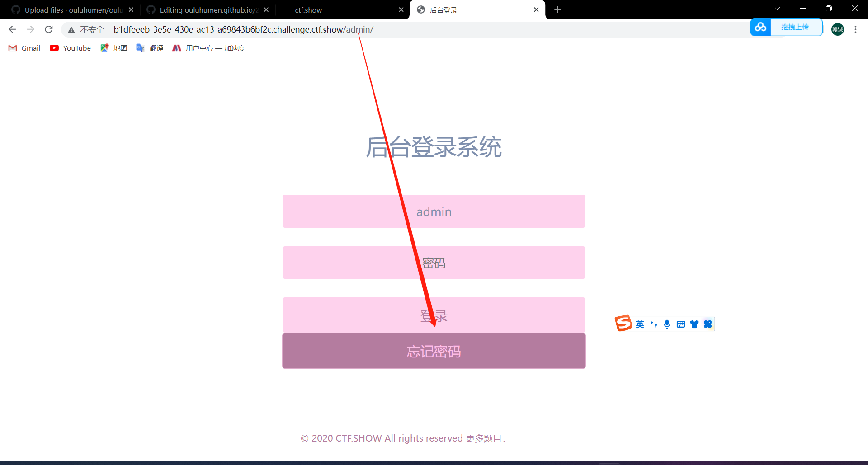Open the tab search chevron dropdown

point(777,8)
